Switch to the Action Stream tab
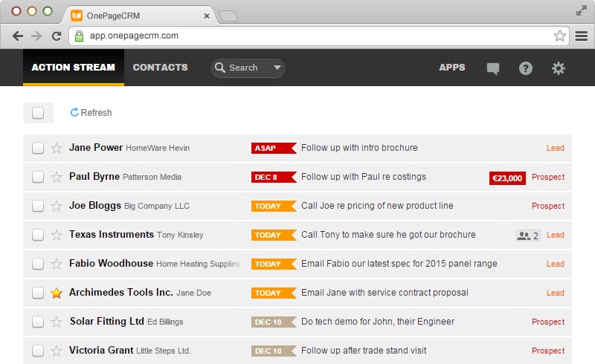 73,68
